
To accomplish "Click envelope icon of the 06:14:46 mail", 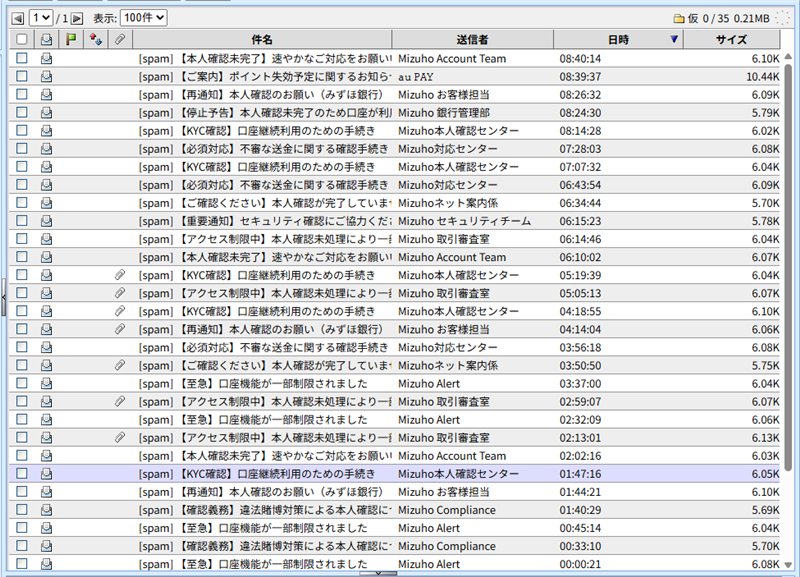I will tap(46, 239).
